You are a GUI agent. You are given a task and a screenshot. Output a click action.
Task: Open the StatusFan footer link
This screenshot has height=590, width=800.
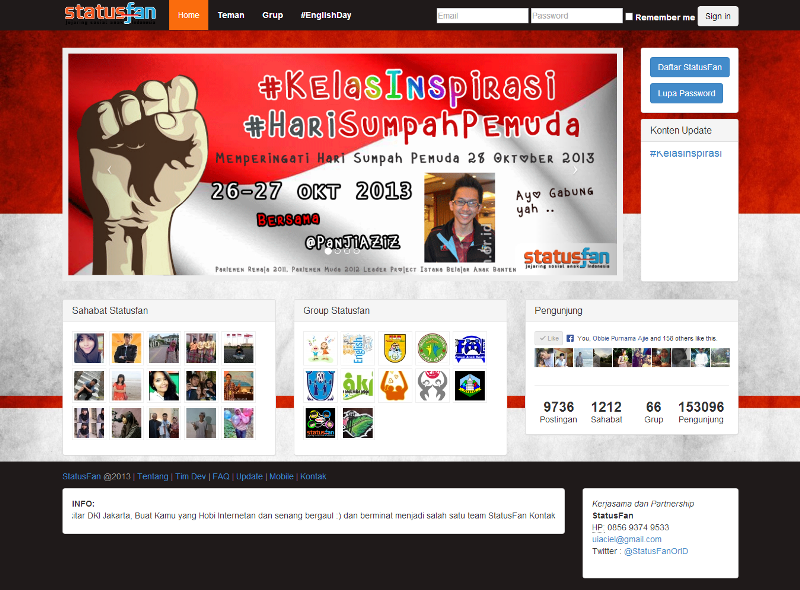pyautogui.click(x=82, y=476)
